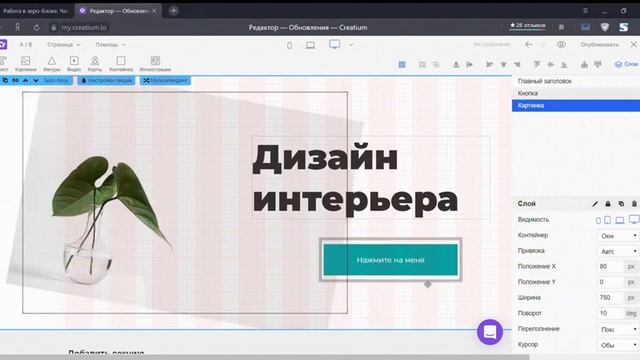This screenshot has height=360, width=640.
Task: Open the support chat bubble
Action: point(490,332)
